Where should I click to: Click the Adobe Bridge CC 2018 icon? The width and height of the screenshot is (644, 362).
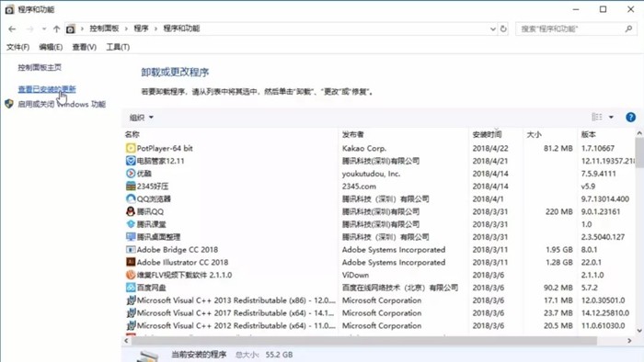131,250
